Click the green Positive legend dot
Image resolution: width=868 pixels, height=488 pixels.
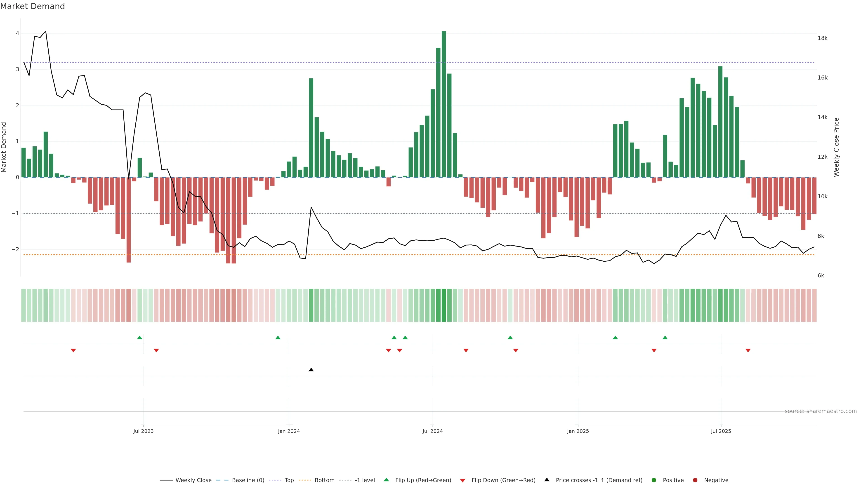coord(654,480)
